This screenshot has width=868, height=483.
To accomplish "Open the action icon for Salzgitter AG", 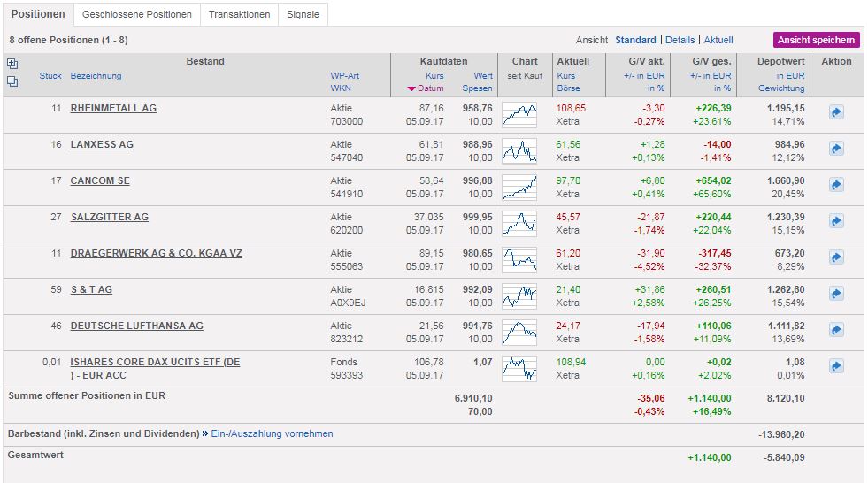I will [835, 221].
